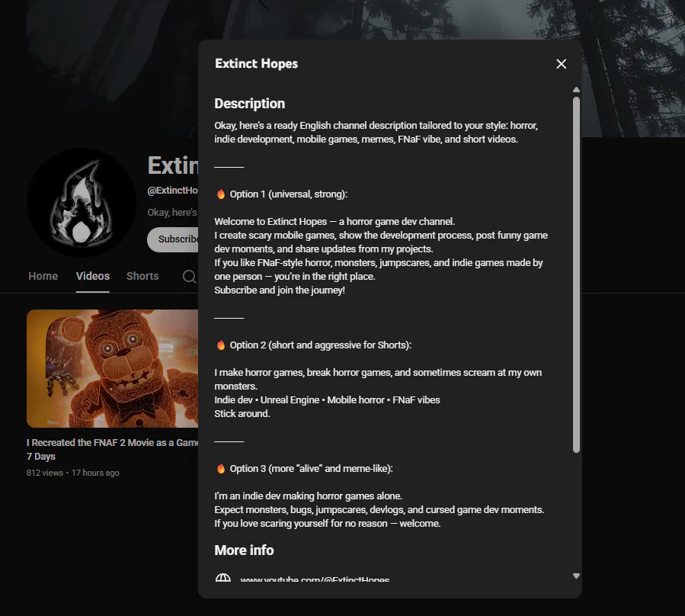This screenshot has height=616, width=685.
Task: Click the Extin channel name heading
Action: pos(173,165)
